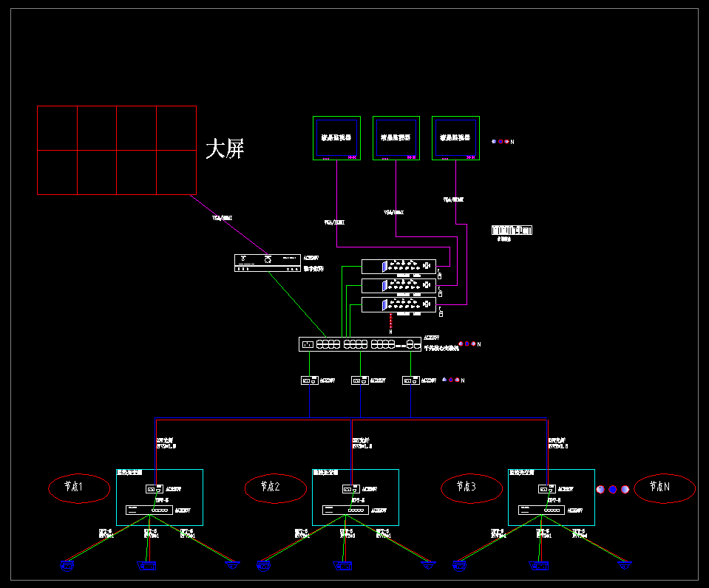Click the mouse icon beside bottom decoder
The height and width of the screenshot is (588, 709).
tap(441, 312)
